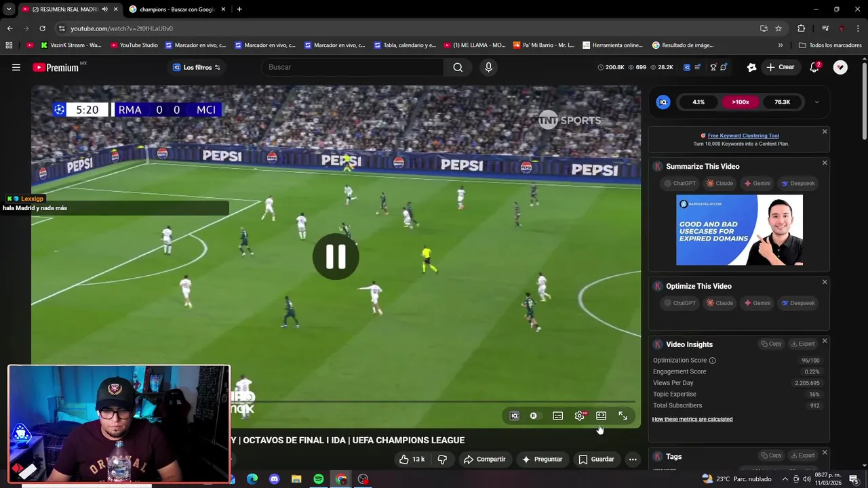Close the Video Insights panel
The image size is (868, 488).
tap(825, 341)
